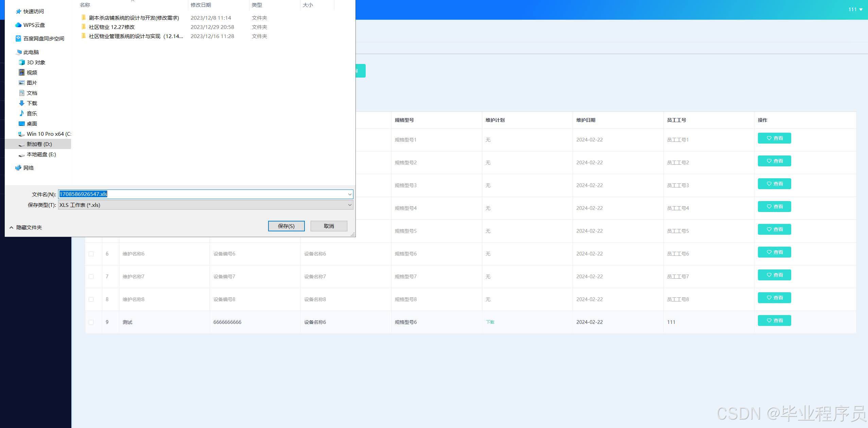868x428 pixels.
Task: Select Baidu Netdisk sync space icon
Action: coord(18,39)
